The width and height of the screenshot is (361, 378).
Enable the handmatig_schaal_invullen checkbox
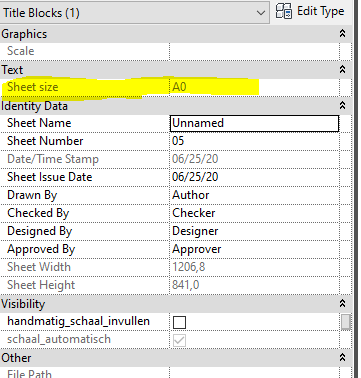point(179,322)
